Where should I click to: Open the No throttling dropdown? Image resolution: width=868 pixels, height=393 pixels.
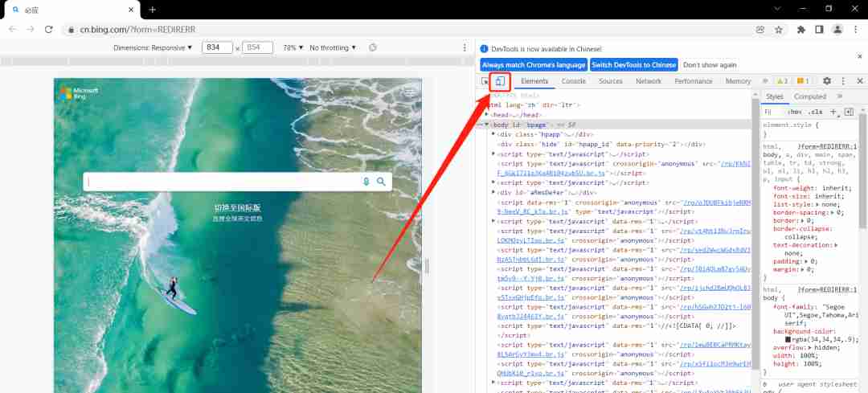pos(333,47)
